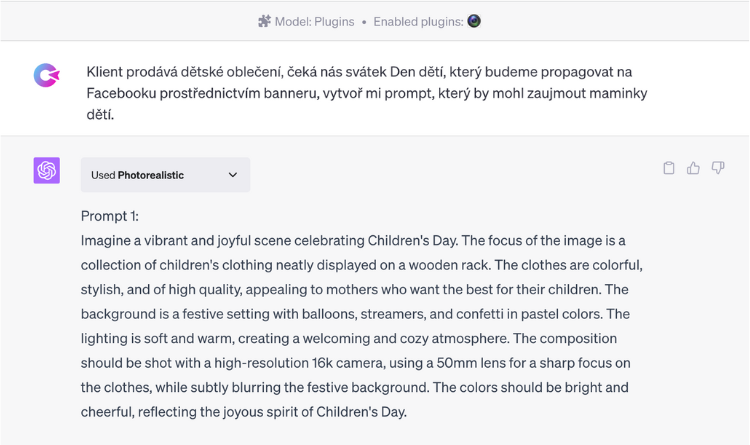Image resolution: width=750 pixels, height=445 pixels.
Task: Click the last line ending 'Children's Day.'
Action: pyautogui.click(x=244, y=412)
